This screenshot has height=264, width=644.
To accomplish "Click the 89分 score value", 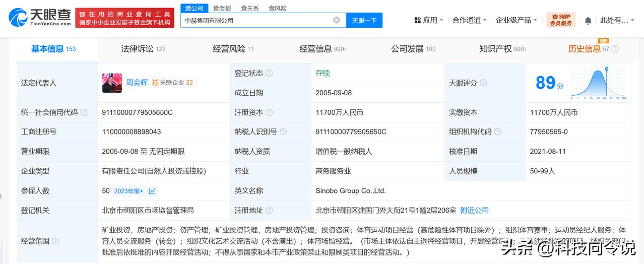I will [550, 83].
